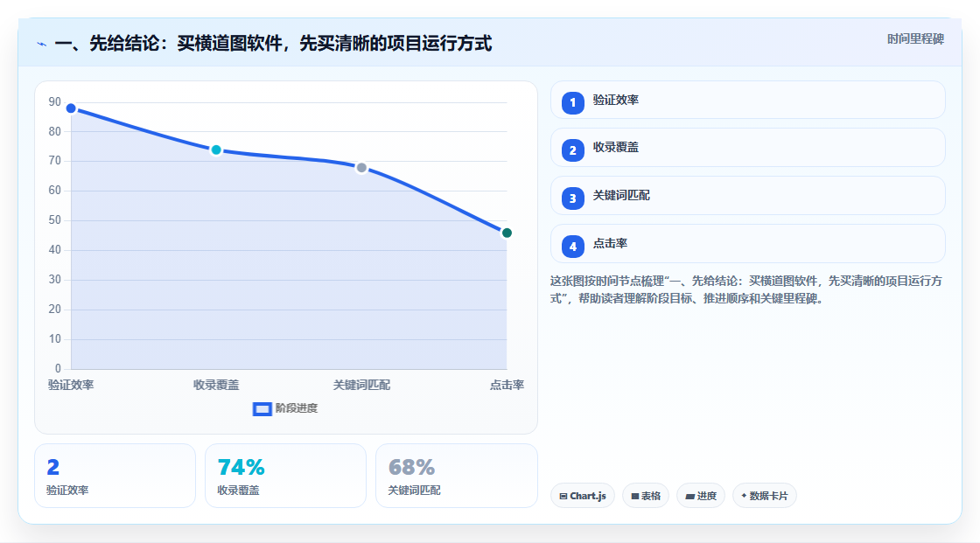Click the section title 一、先给结论
The image size is (980, 543).
coord(274,44)
